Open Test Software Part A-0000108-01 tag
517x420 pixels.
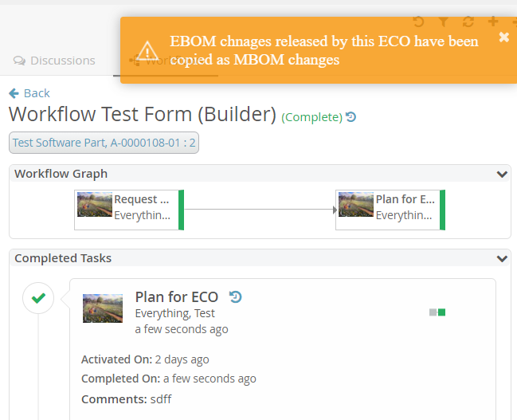(104, 143)
